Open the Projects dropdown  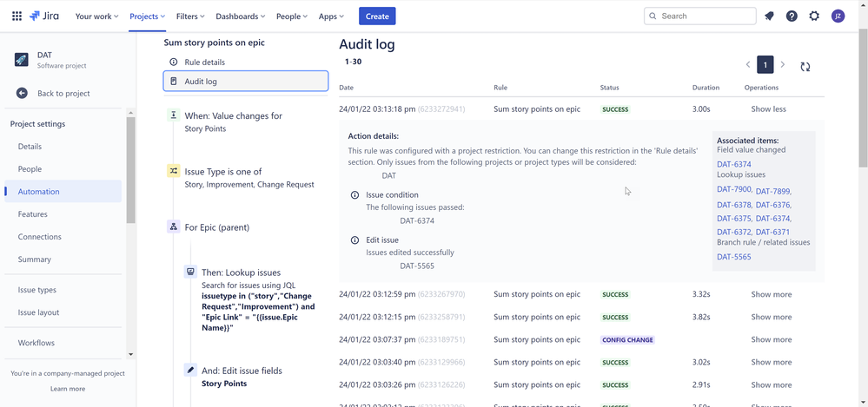pos(147,16)
